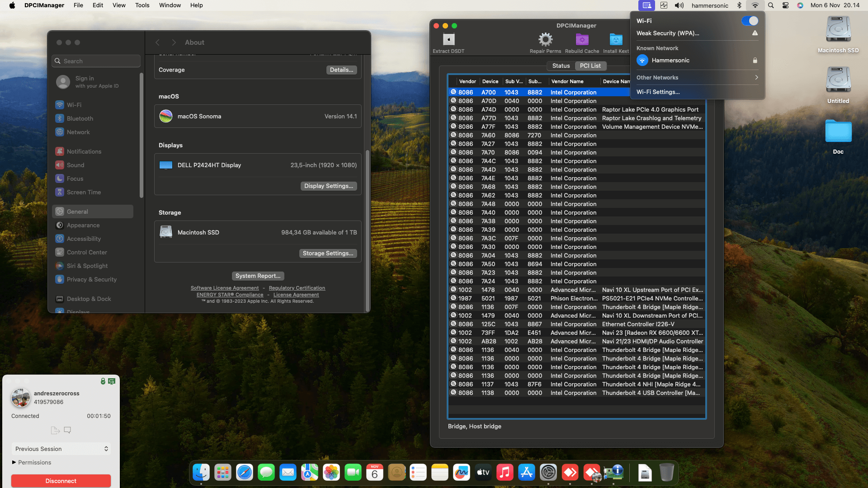This screenshot has height=488, width=868.
Task: Open the Doc folder on the desktop
Action: (838, 136)
